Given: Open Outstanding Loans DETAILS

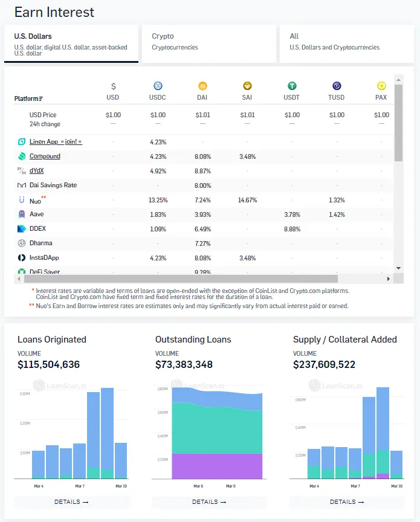Looking at the screenshot, I should click(209, 501).
